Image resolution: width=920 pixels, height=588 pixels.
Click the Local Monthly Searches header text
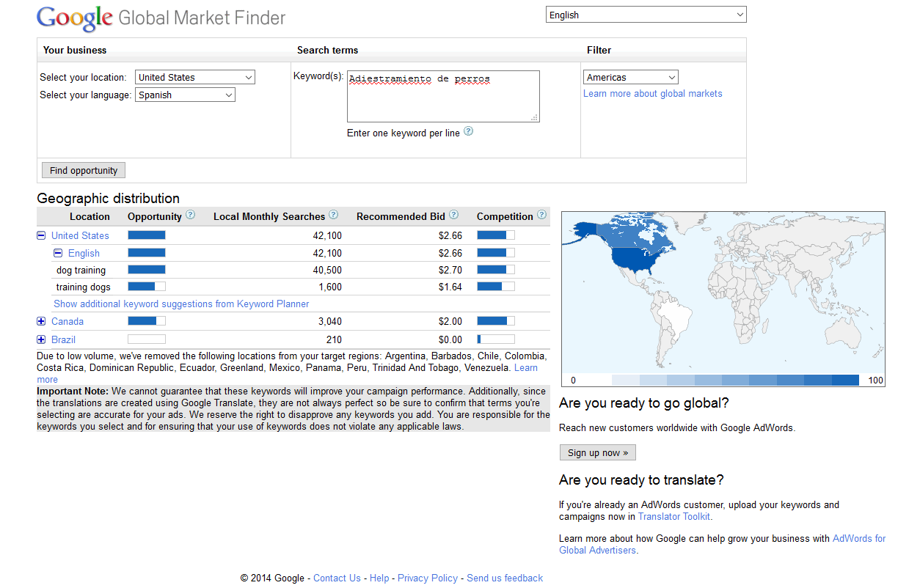click(269, 216)
